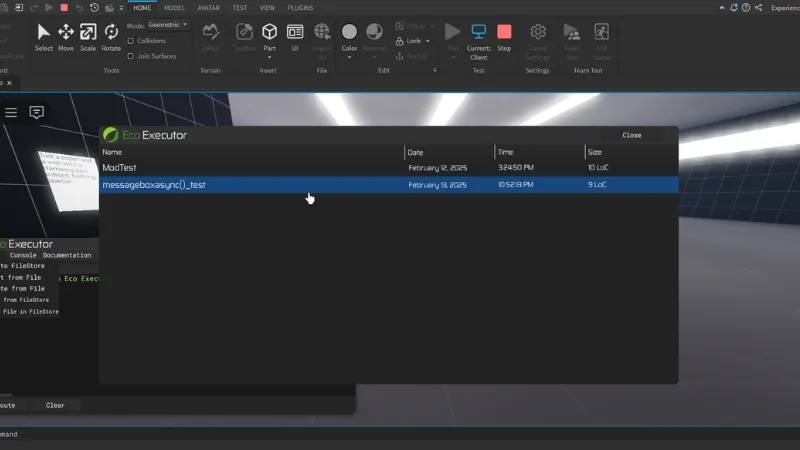
Task: Switch to the HOME ribbon tab
Action: tap(142, 8)
